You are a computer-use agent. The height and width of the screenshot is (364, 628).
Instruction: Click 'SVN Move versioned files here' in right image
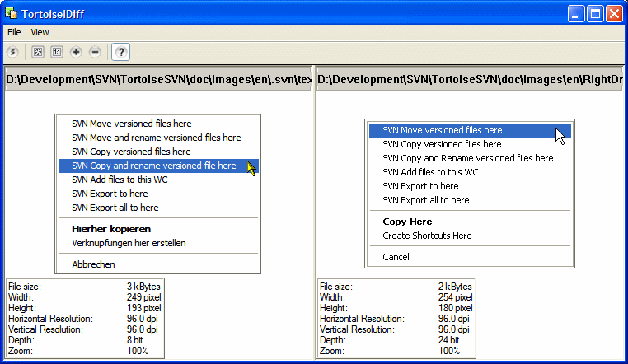click(x=442, y=130)
